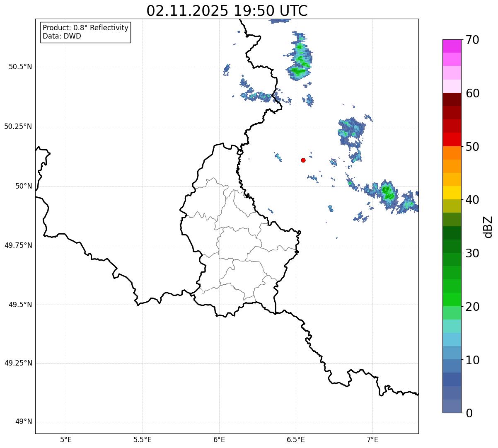
Task: Click the yellow colorbar swatch above 40
Action: click(x=452, y=193)
